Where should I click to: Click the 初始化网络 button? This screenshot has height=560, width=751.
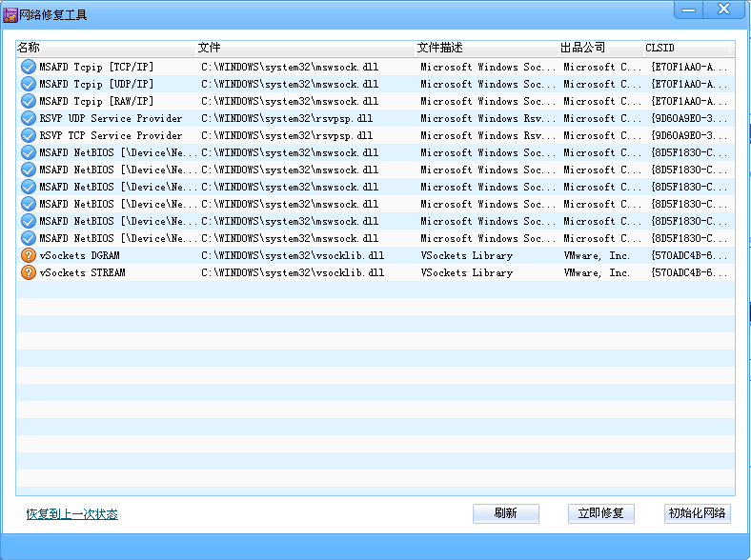click(697, 513)
